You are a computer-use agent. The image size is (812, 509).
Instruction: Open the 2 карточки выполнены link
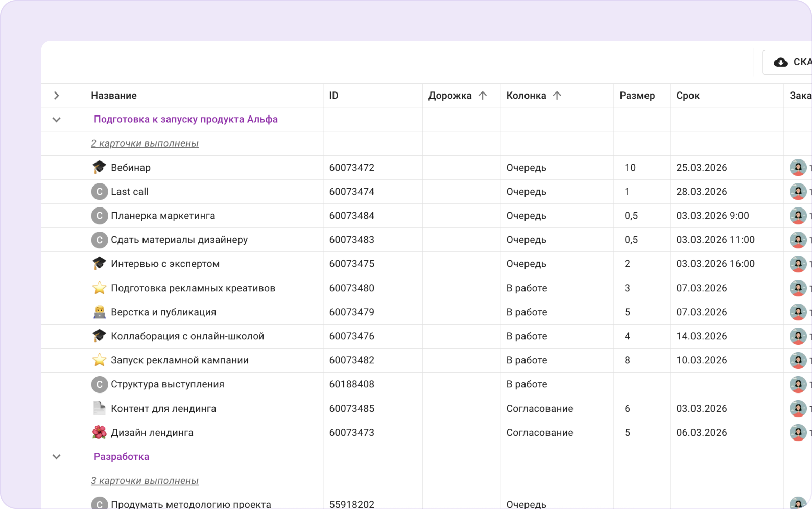coord(145,144)
